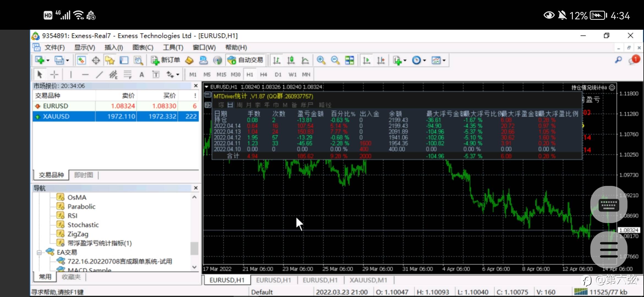This screenshot has width=644, height=297.
Task: Open the ZigZag indicator in Navigator
Action: pyautogui.click(x=78, y=234)
